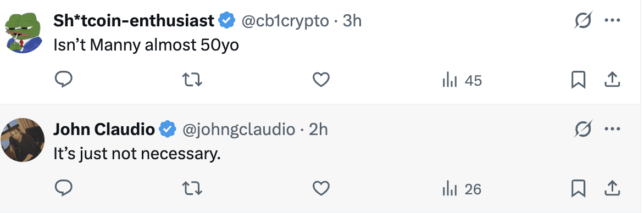
Task: Share John Claudio's tweet
Action: coord(612,188)
